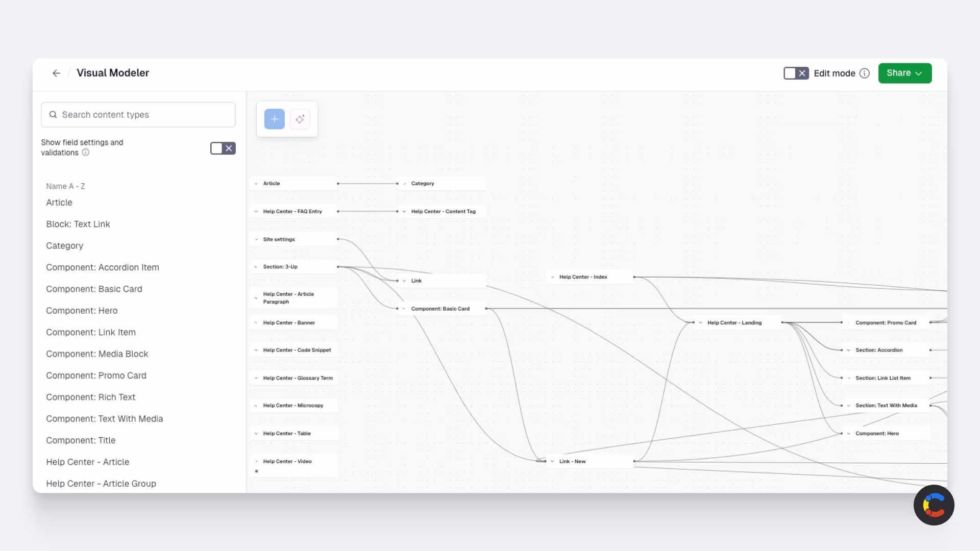Select Component: Rich Text in the list

(90, 397)
